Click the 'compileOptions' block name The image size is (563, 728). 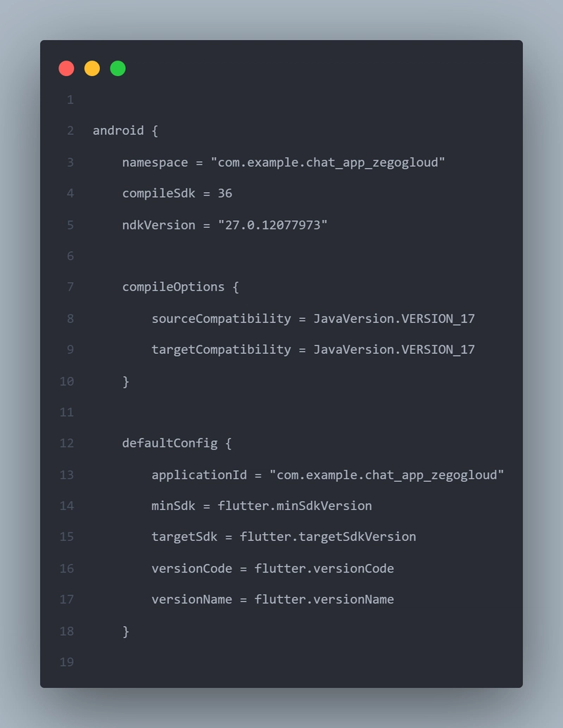(x=173, y=287)
